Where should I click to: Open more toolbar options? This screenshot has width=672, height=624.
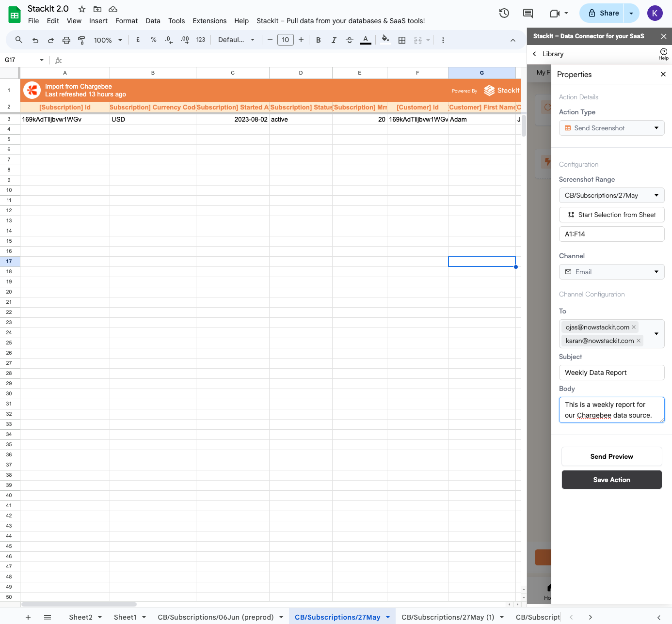(x=443, y=40)
